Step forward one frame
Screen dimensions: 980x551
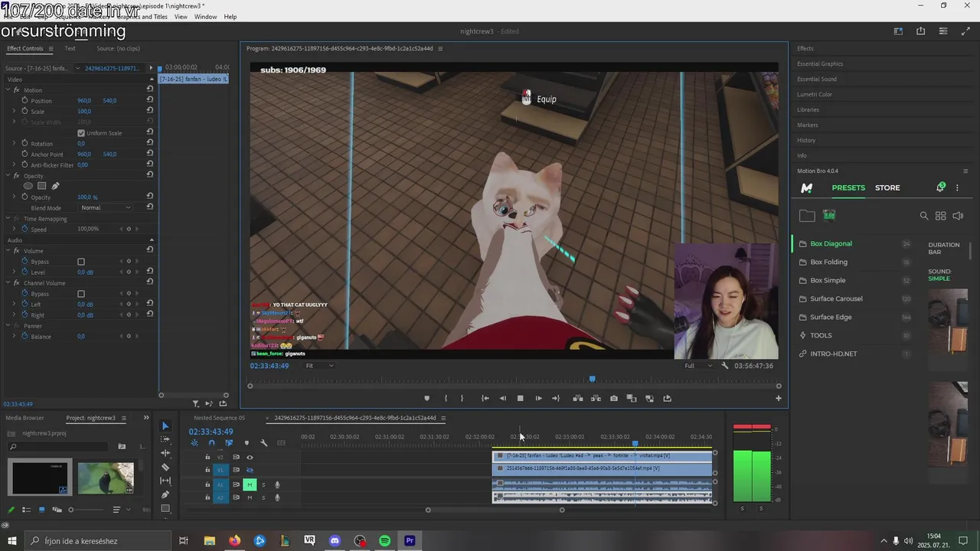pyautogui.click(x=538, y=398)
